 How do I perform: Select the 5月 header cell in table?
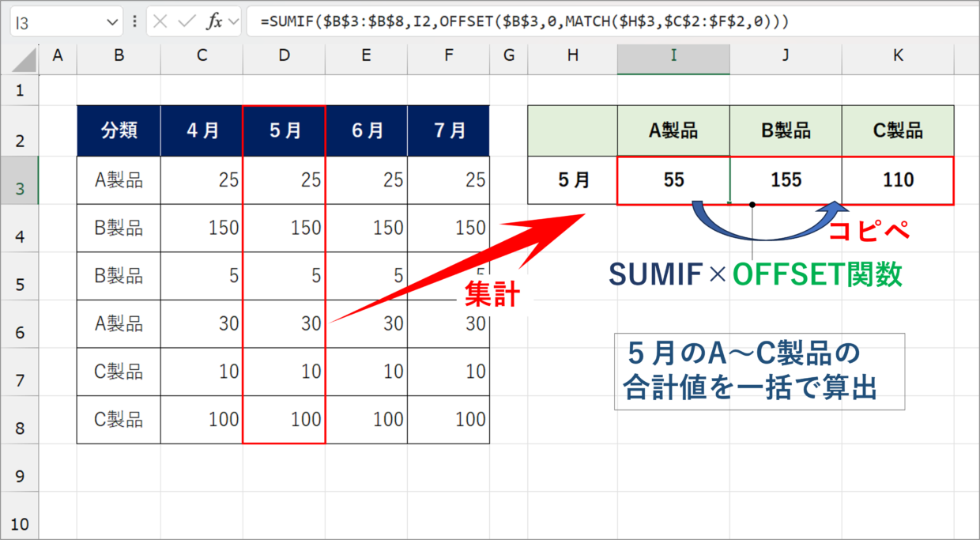click(285, 131)
